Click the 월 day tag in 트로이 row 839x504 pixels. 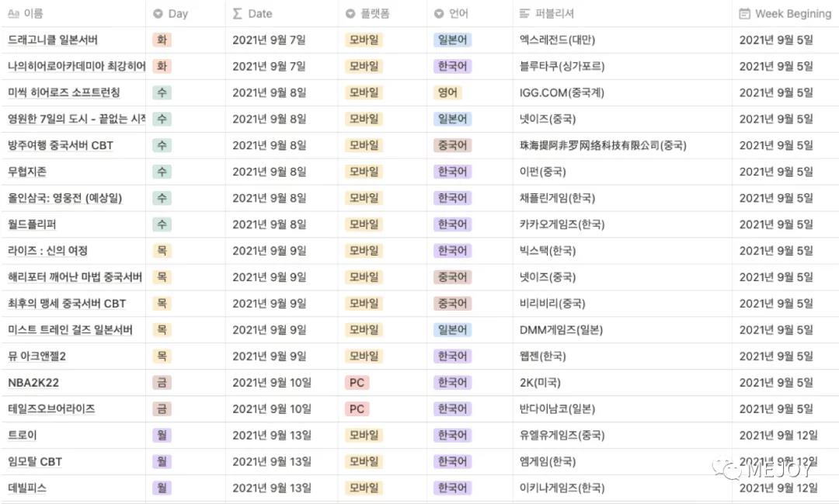[x=162, y=435]
